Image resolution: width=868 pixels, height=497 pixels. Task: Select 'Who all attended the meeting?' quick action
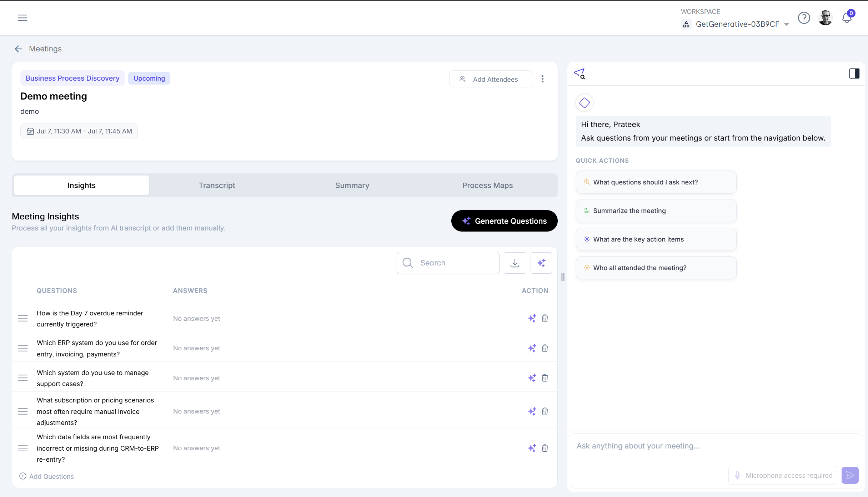click(x=656, y=268)
